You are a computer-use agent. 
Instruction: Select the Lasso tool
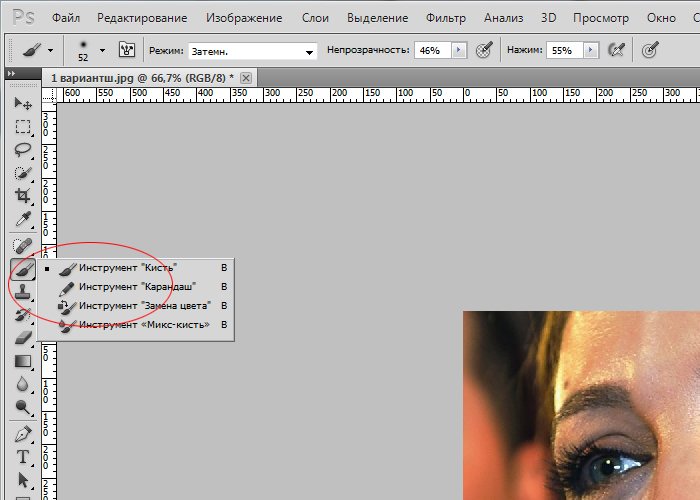click(22, 149)
